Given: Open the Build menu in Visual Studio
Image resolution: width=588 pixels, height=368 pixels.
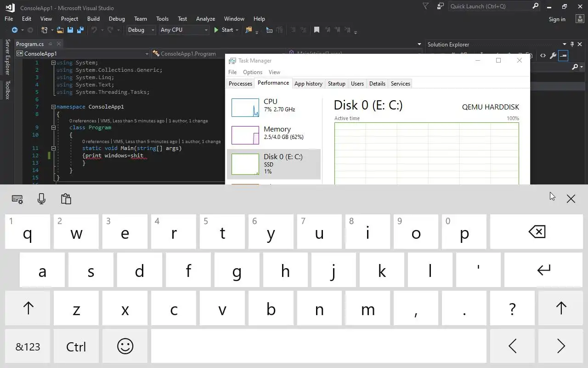Looking at the screenshot, I should pos(93,19).
